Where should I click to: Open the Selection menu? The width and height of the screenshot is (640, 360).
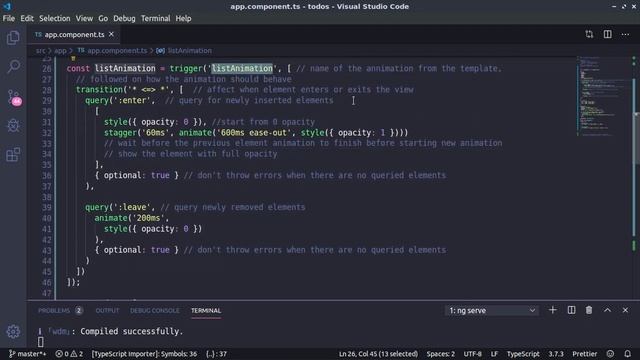coord(55,18)
